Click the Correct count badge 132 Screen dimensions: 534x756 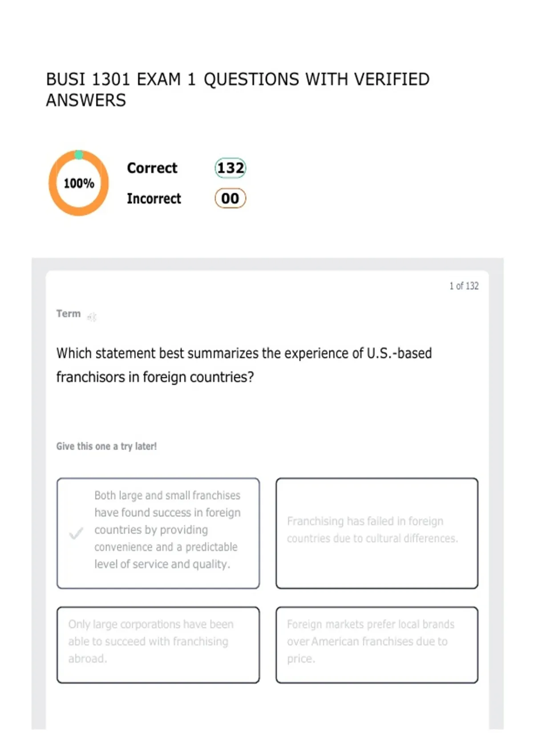(231, 168)
